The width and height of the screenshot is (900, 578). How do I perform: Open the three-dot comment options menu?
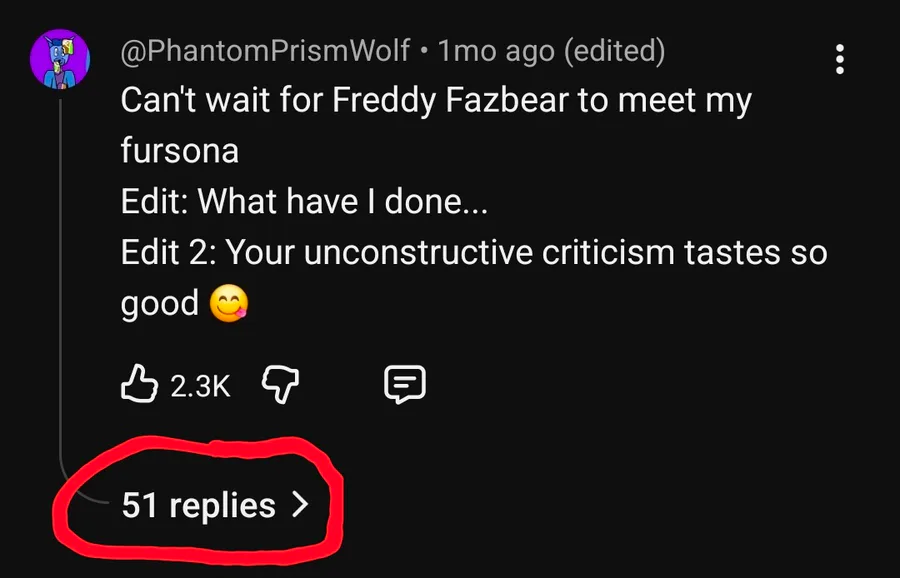pos(839,59)
